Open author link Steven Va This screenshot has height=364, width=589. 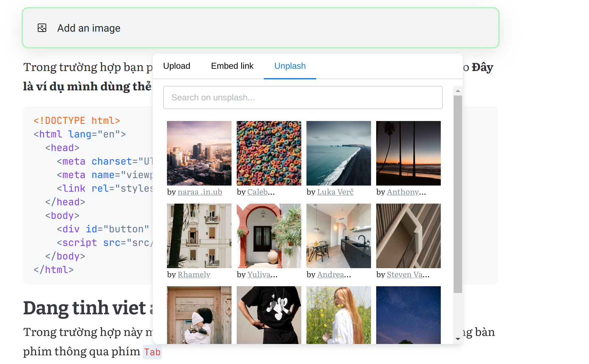pos(405,275)
